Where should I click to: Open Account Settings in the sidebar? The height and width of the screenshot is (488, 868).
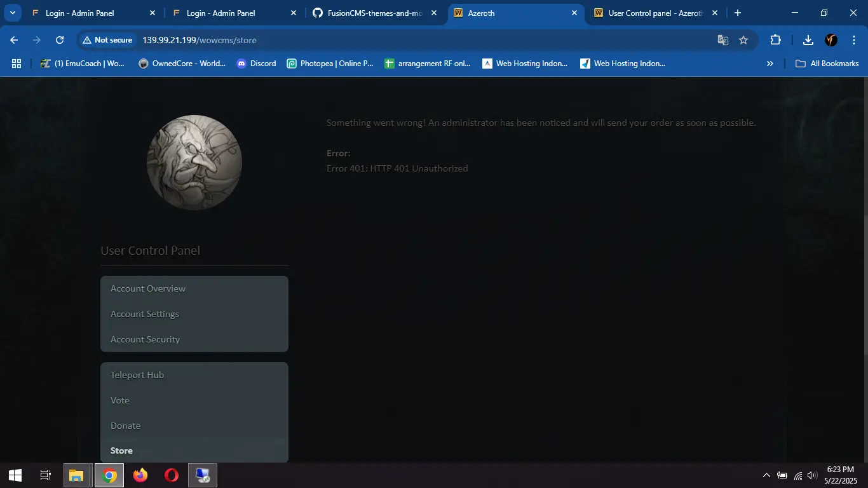(194, 314)
